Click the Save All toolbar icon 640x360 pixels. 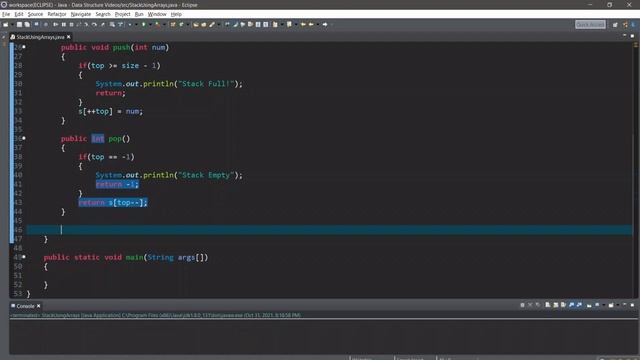(x=27, y=24)
